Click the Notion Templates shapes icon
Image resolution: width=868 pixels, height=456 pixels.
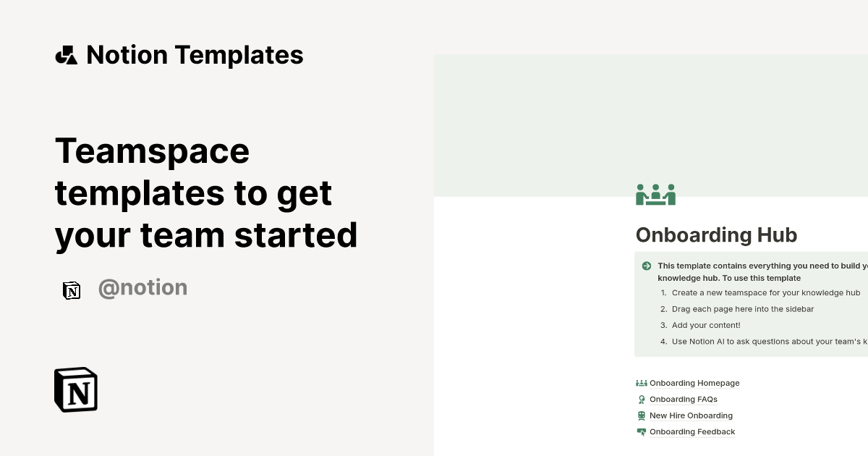click(67, 55)
